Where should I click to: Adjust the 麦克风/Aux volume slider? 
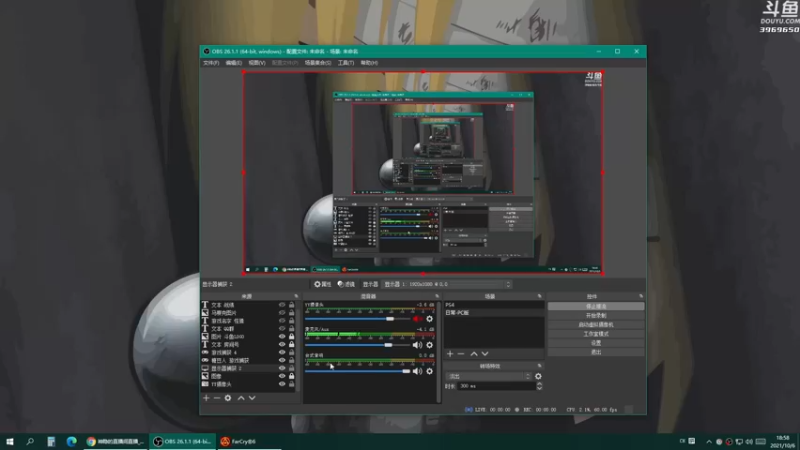358,345
